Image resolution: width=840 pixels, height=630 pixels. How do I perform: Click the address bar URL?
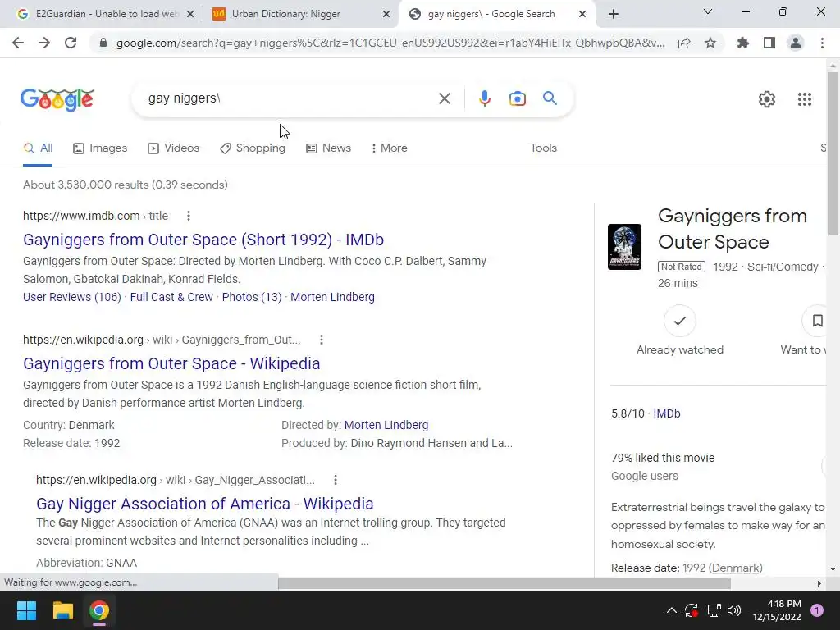click(390, 43)
